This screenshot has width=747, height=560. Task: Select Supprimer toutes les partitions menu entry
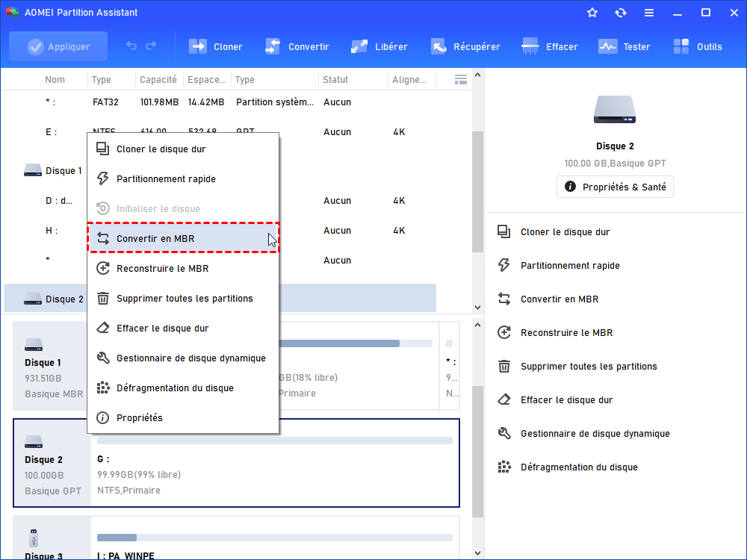184,298
